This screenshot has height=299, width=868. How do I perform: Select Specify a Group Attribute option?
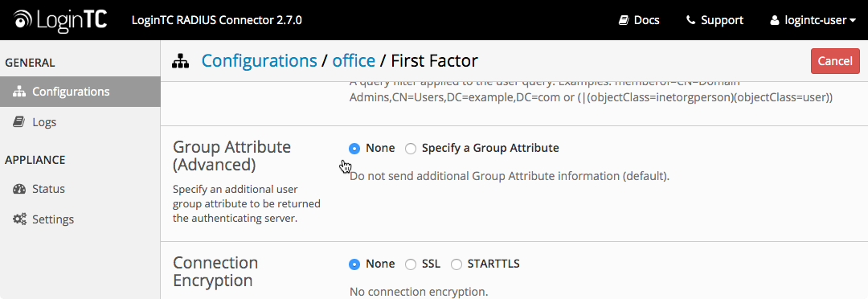(x=410, y=149)
